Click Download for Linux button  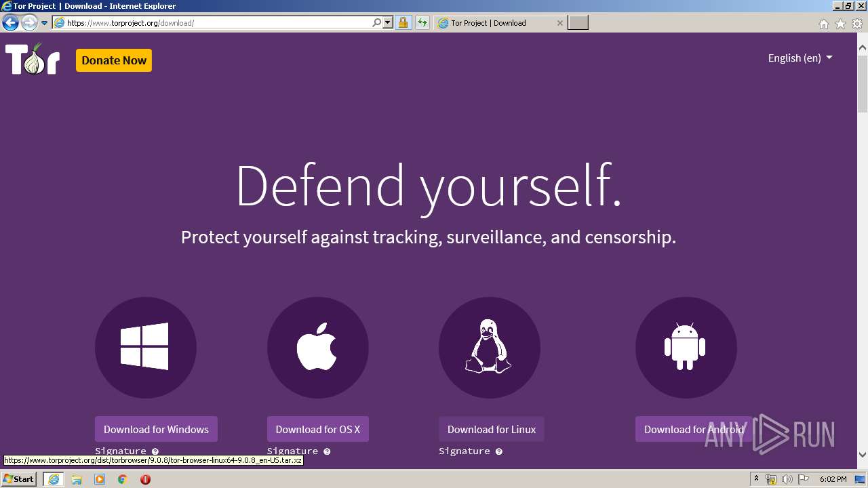492,429
